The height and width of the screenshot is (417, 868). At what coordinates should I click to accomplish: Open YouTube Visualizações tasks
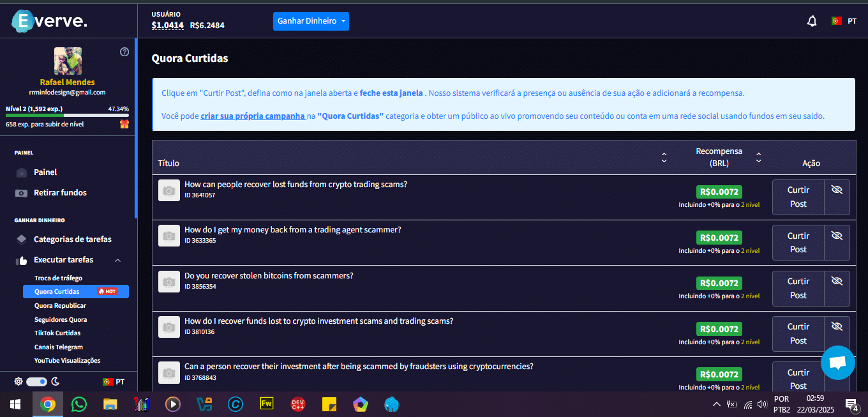(67, 361)
